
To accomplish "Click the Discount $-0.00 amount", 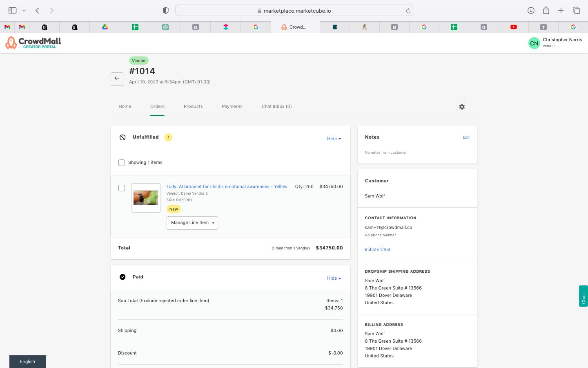I will [x=336, y=353].
